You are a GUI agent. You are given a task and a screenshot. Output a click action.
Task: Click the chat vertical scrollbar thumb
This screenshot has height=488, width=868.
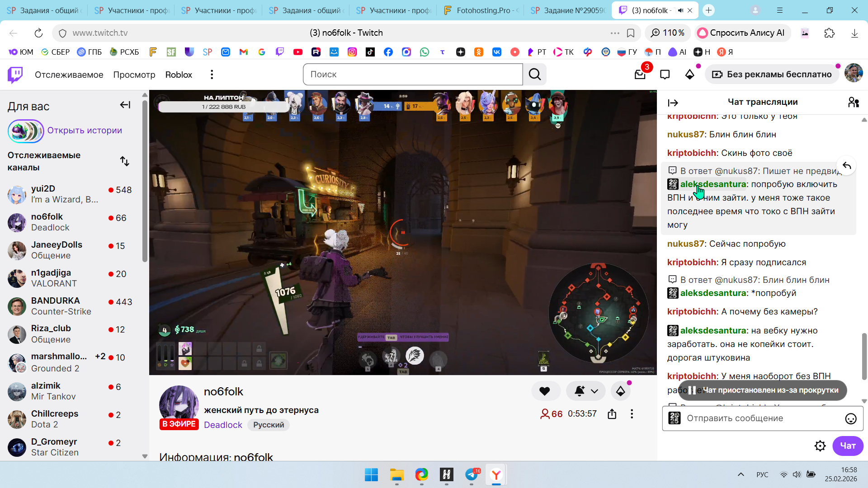tap(864, 356)
